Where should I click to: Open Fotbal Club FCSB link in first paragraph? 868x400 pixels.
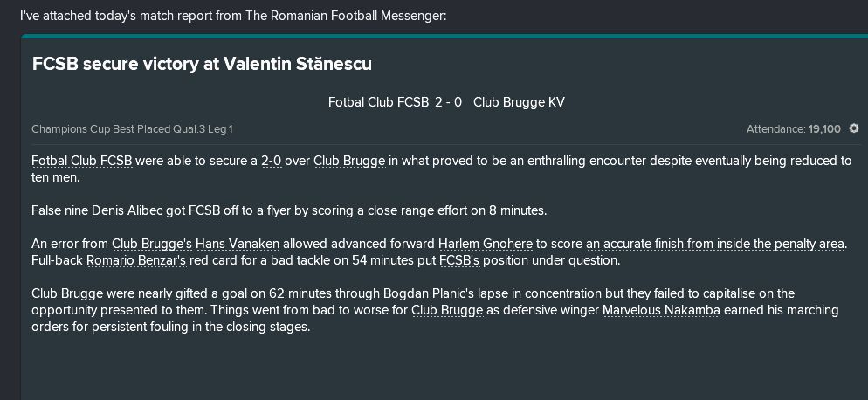coord(82,162)
